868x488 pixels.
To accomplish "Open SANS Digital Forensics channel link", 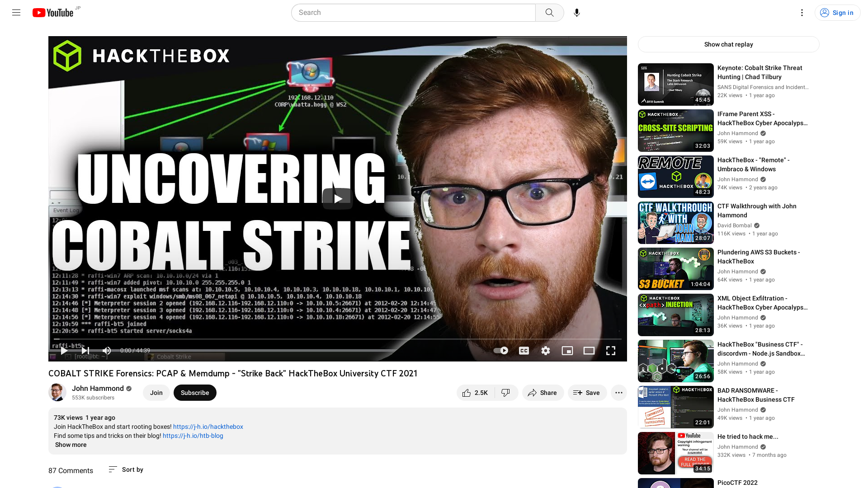I will tap(763, 87).
